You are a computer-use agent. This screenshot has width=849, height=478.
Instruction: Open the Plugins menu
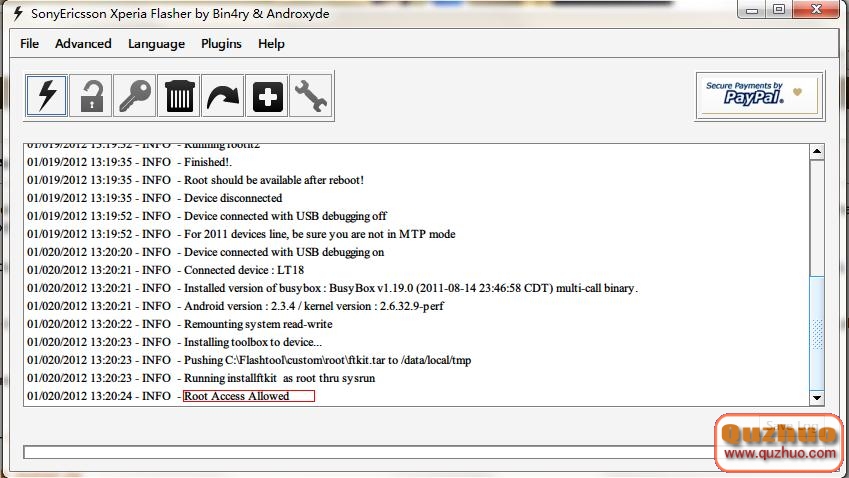pyautogui.click(x=221, y=44)
